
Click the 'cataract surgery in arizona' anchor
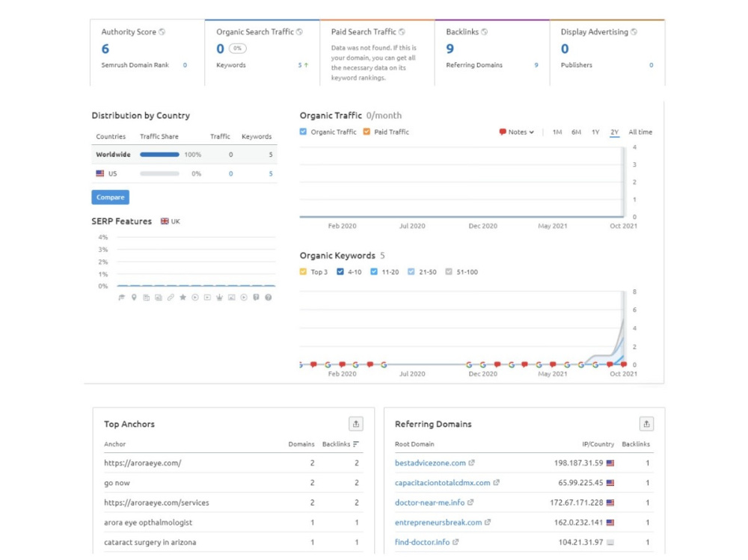150,542
